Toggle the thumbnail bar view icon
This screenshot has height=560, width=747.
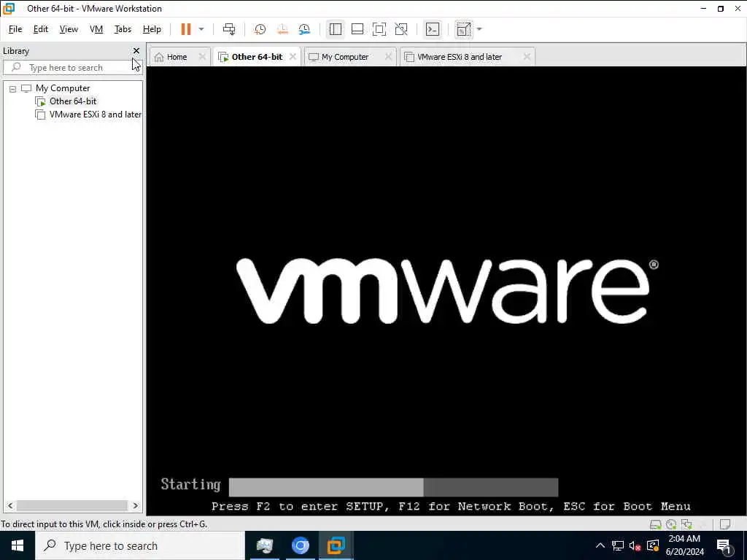pos(357,29)
